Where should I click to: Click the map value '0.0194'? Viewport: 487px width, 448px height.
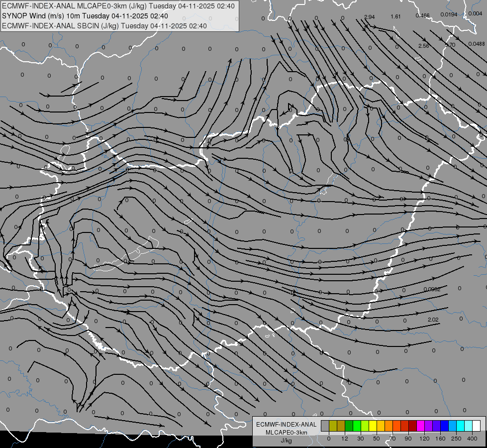click(449, 14)
